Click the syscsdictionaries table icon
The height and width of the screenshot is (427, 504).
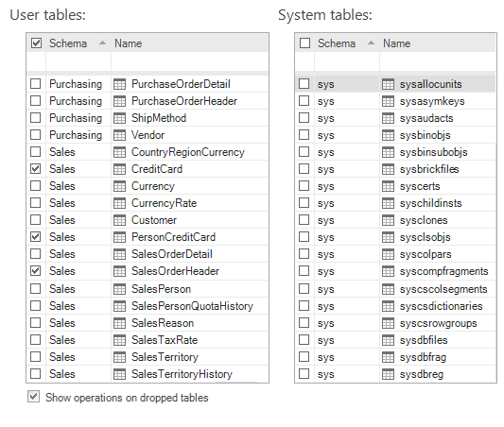click(x=388, y=306)
